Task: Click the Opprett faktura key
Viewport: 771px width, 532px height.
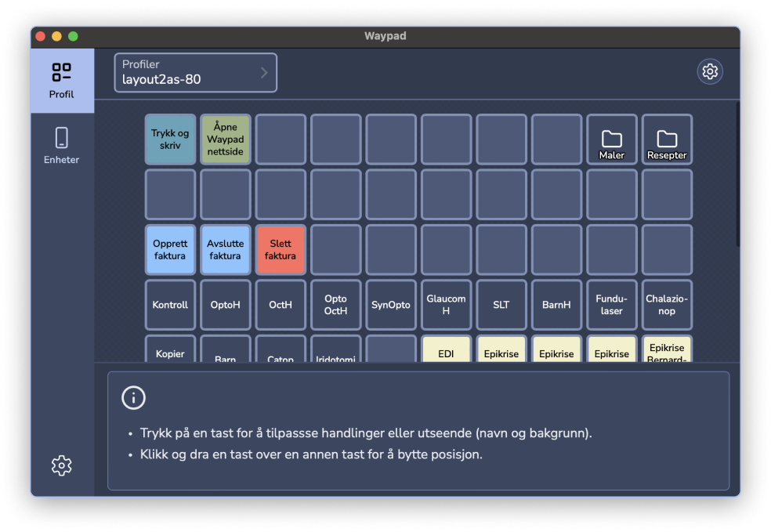Action: coord(170,250)
